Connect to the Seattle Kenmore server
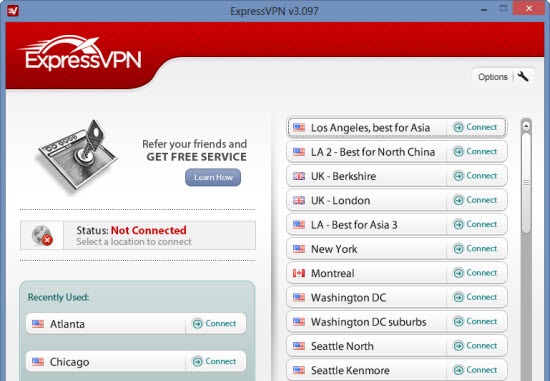 (475, 370)
